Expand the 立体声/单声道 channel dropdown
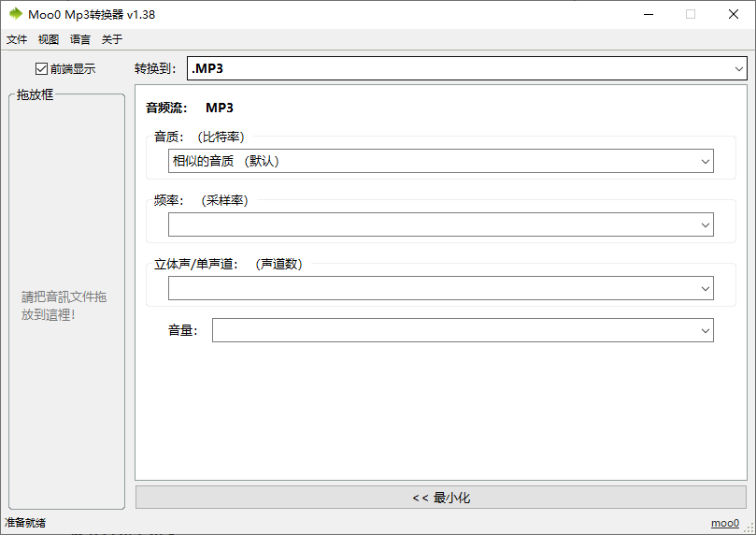Screen dimensions: 756x535 pyautogui.click(x=440, y=289)
